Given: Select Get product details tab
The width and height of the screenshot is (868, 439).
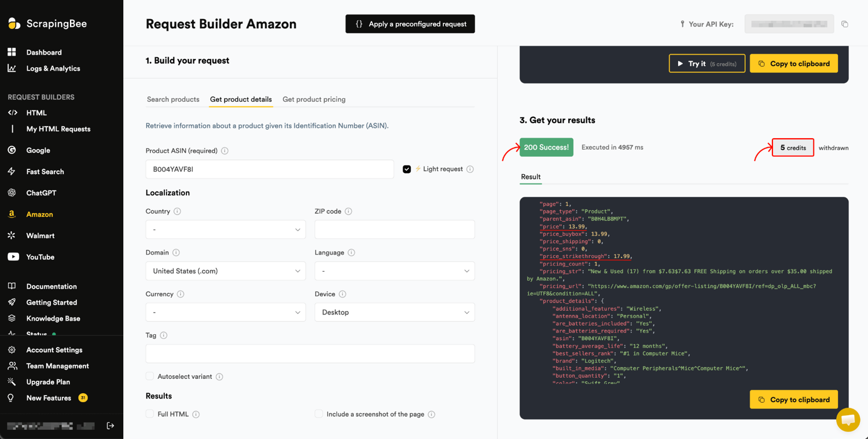Looking at the screenshot, I should [241, 99].
